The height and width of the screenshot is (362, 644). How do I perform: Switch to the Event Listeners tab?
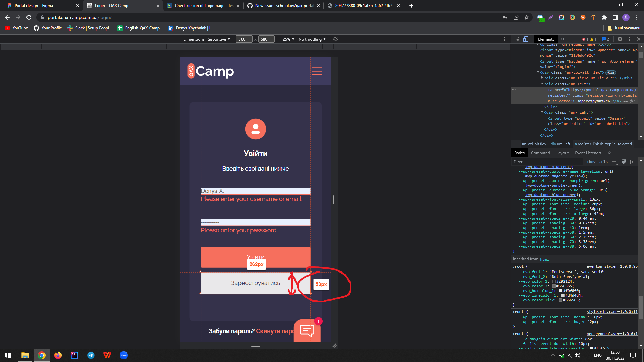click(588, 153)
